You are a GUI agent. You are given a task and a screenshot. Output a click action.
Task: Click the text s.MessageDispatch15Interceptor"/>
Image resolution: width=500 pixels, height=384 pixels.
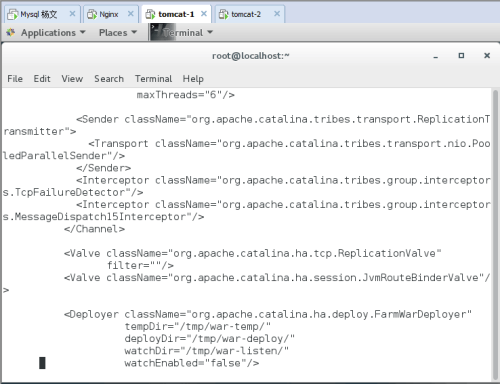coord(103,217)
